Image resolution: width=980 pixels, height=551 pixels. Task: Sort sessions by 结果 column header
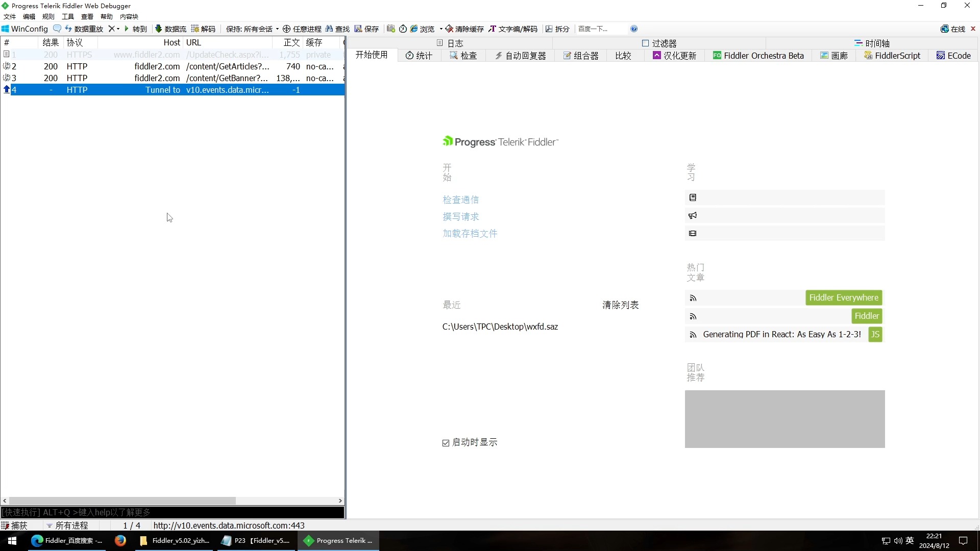click(51, 43)
